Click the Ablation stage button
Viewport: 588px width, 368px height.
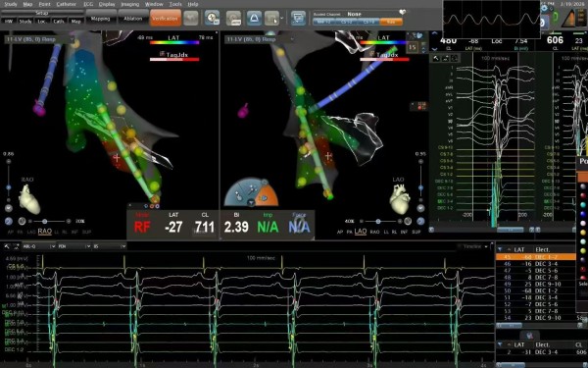[132, 18]
